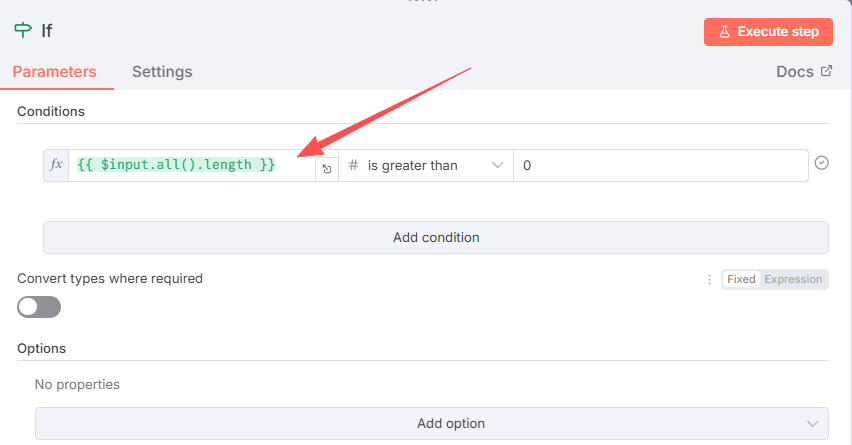The width and height of the screenshot is (852, 445).
Task: Select the Parameters tab
Action: pos(54,72)
